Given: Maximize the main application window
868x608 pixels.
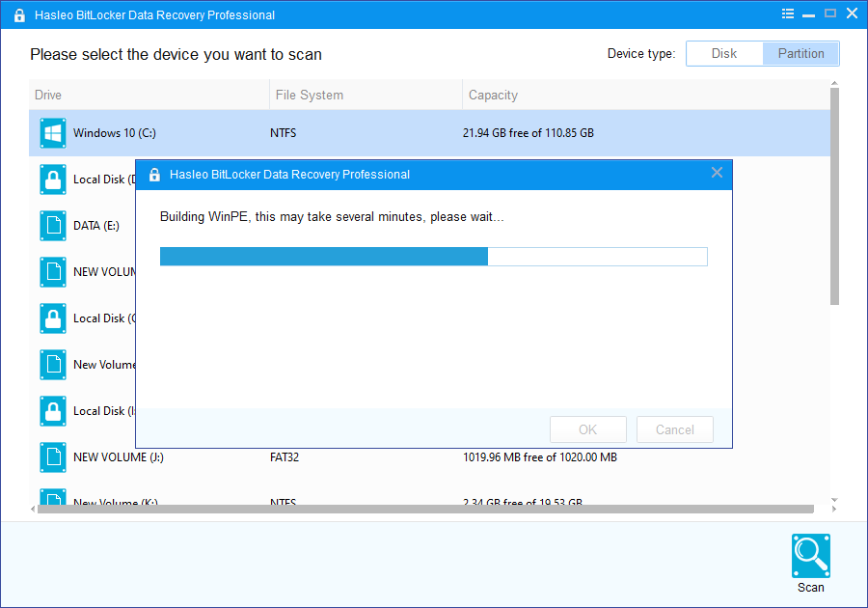Looking at the screenshot, I should click(x=829, y=14).
